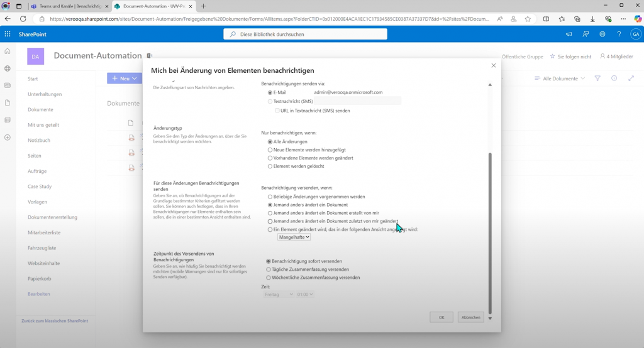Image resolution: width=644 pixels, height=348 pixels.
Task: Select Textnachricht (SMS) radio button
Action: (270, 101)
